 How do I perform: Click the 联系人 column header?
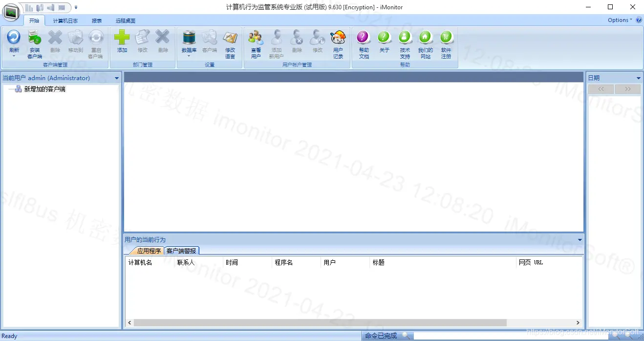(198, 262)
